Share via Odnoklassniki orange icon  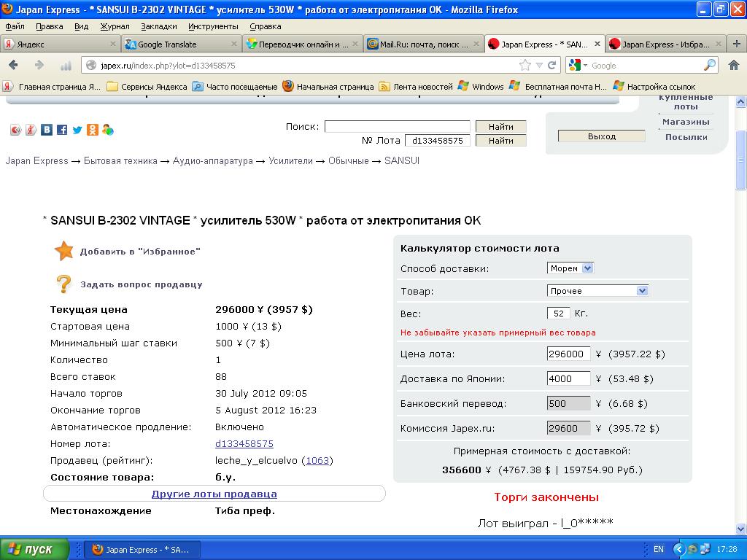click(x=93, y=130)
